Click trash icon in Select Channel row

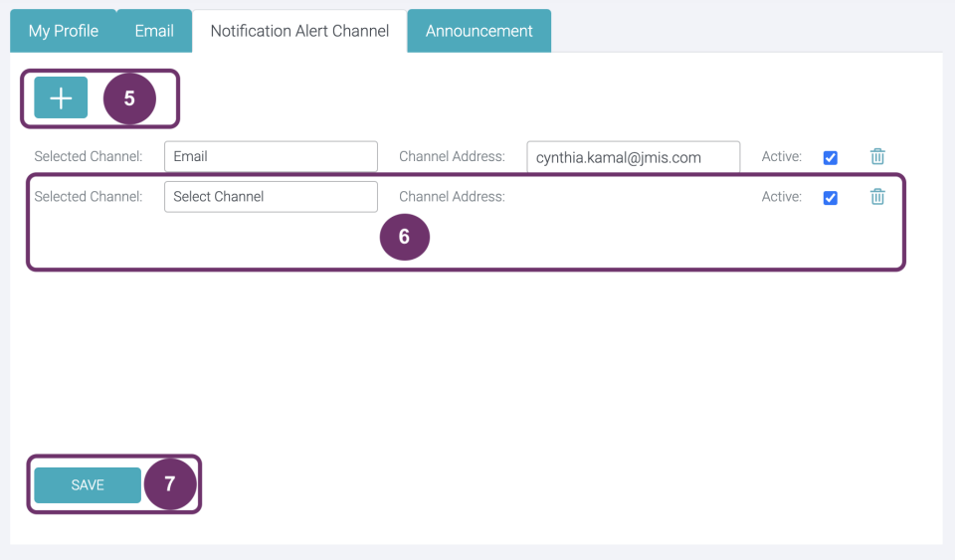877,197
